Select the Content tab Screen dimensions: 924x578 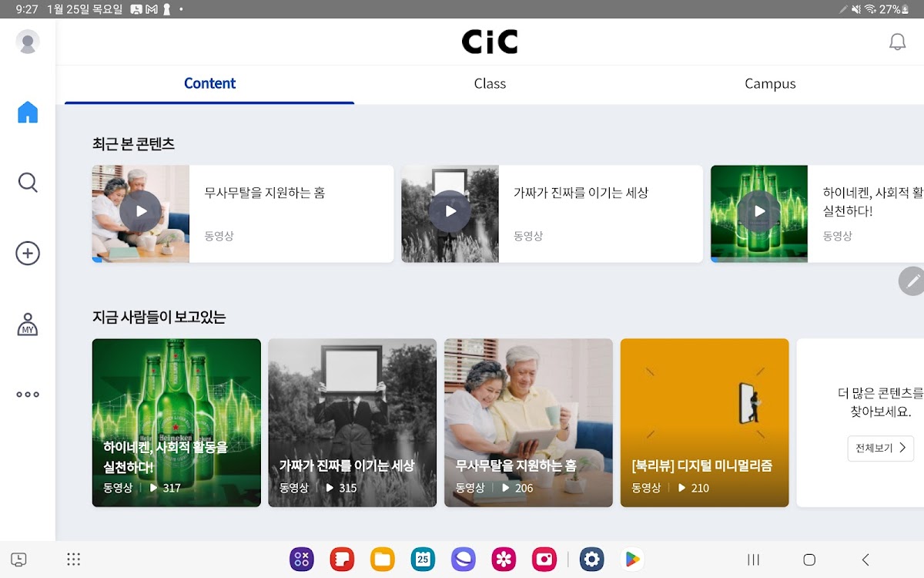pos(209,84)
